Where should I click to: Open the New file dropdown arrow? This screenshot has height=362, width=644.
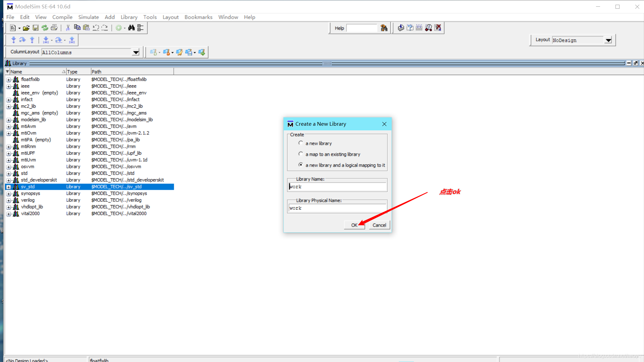click(19, 28)
